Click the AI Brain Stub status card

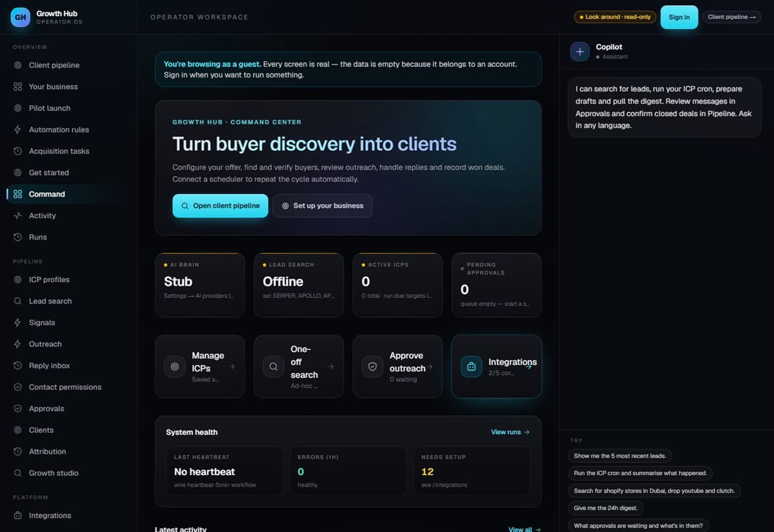pos(200,285)
